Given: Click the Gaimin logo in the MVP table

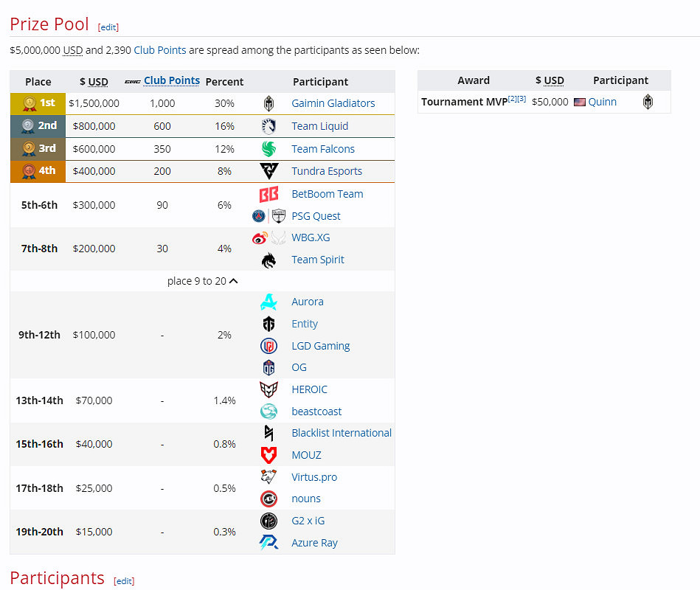Looking at the screenshot, I should 648,103.
